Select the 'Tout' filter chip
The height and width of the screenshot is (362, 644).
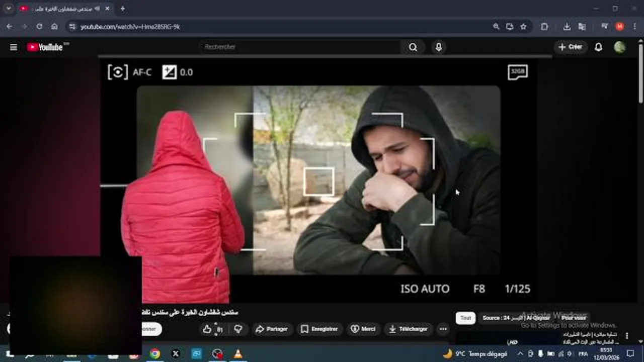click(465, 318)
